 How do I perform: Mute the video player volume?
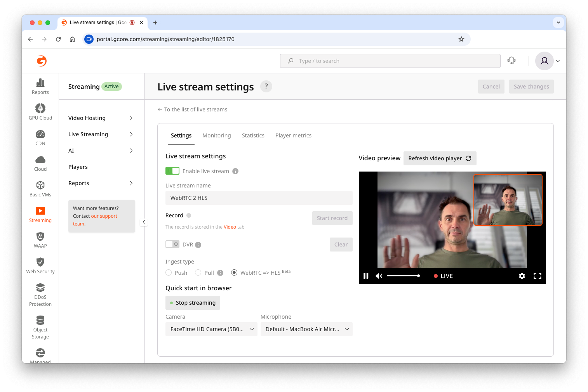tap(379, 276)
